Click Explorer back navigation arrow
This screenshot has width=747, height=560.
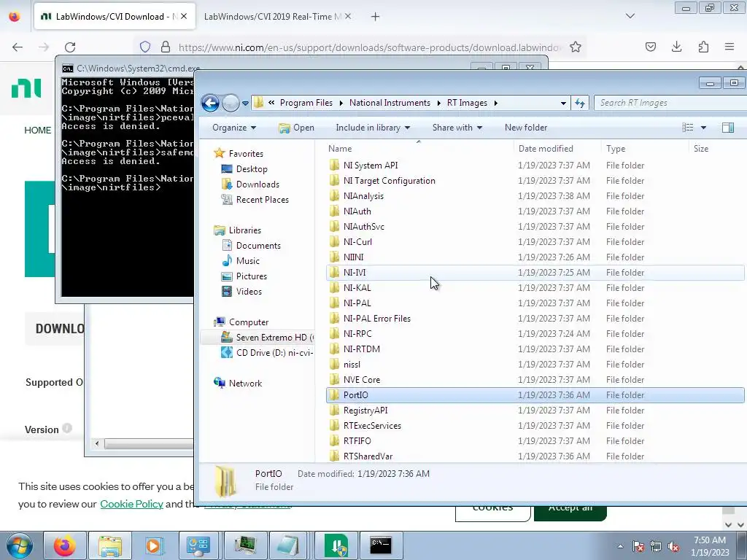210,103
